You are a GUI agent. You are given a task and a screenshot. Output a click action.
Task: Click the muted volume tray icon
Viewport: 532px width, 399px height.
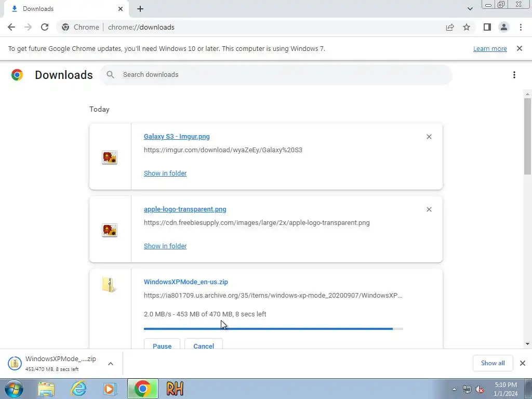click(x=480, y=389)
